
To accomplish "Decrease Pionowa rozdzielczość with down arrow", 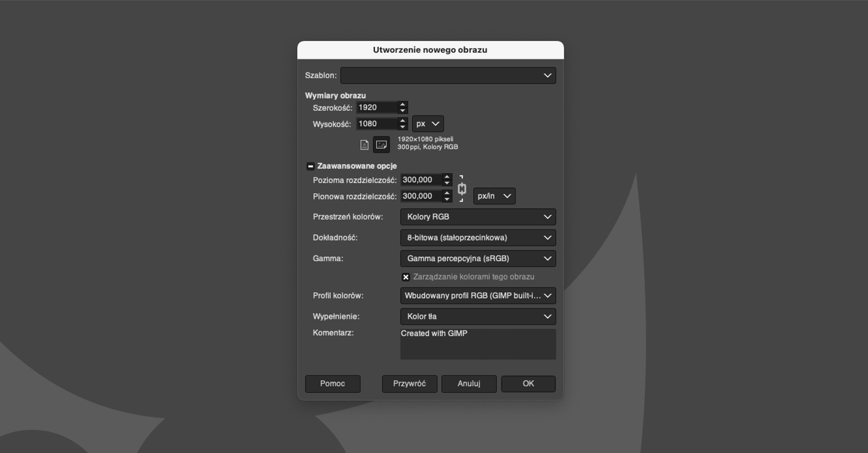I will 447,199.
